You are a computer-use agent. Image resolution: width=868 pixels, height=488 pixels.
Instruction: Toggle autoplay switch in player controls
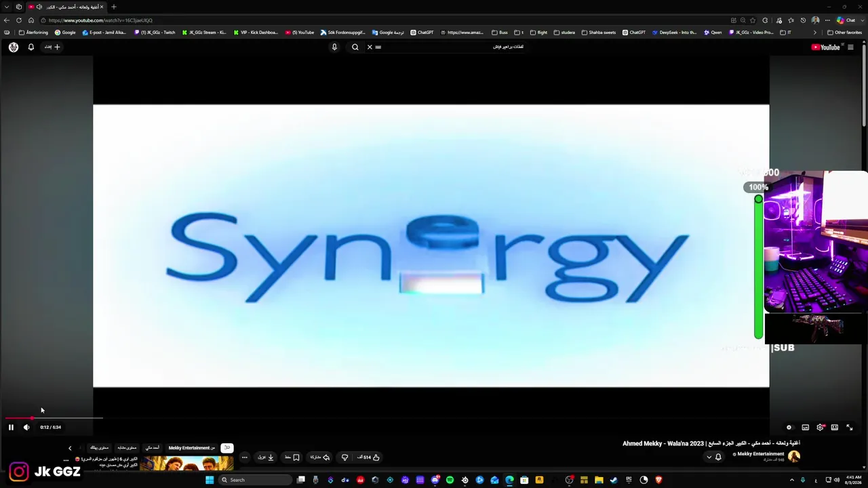pyautogui.click(x=789, y=427)
